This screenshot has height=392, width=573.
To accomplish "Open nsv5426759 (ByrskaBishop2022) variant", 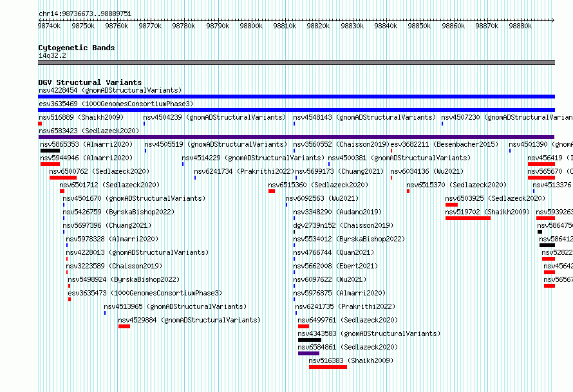I will (x=118, y=212).
